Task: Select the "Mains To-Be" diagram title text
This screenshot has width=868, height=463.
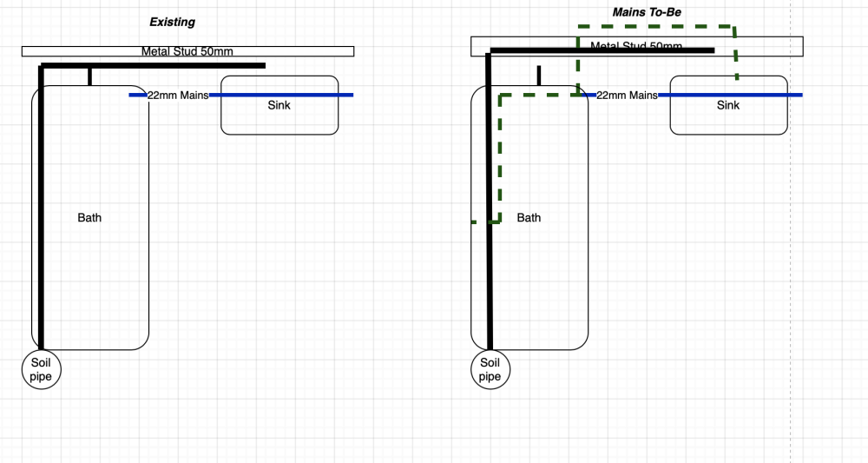Action: click(x=647, y=12)
